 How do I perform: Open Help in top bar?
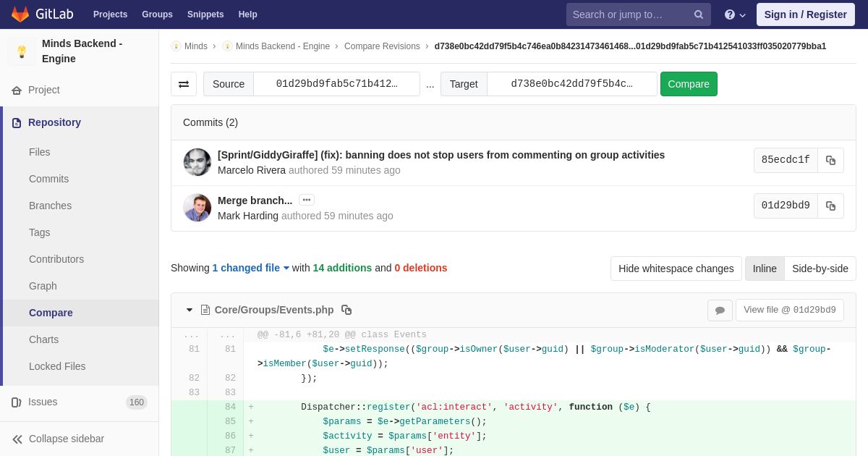click(x=247, y=14)
